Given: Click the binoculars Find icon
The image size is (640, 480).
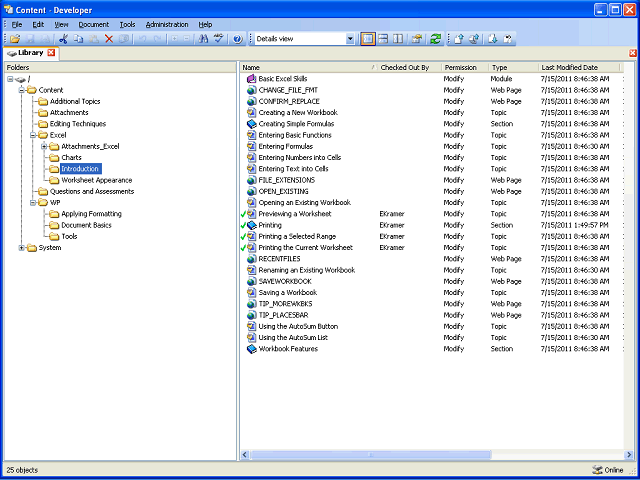Looking at the screenshot, I should pyautogui.click(x=203, y=39).
